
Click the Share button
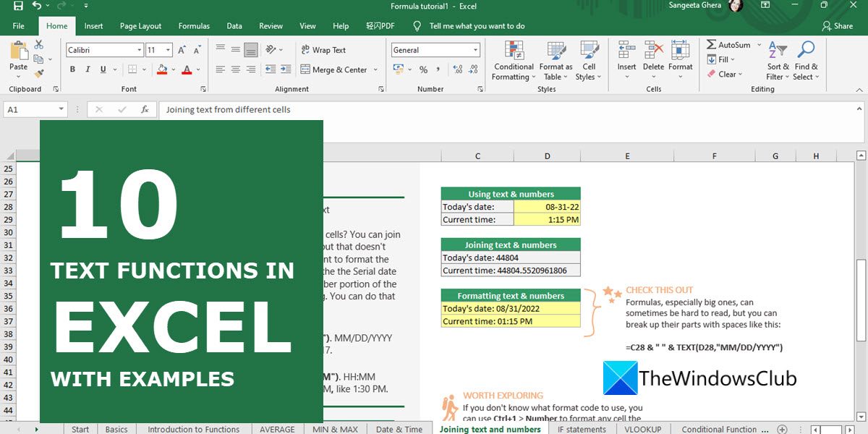point(839,25)
